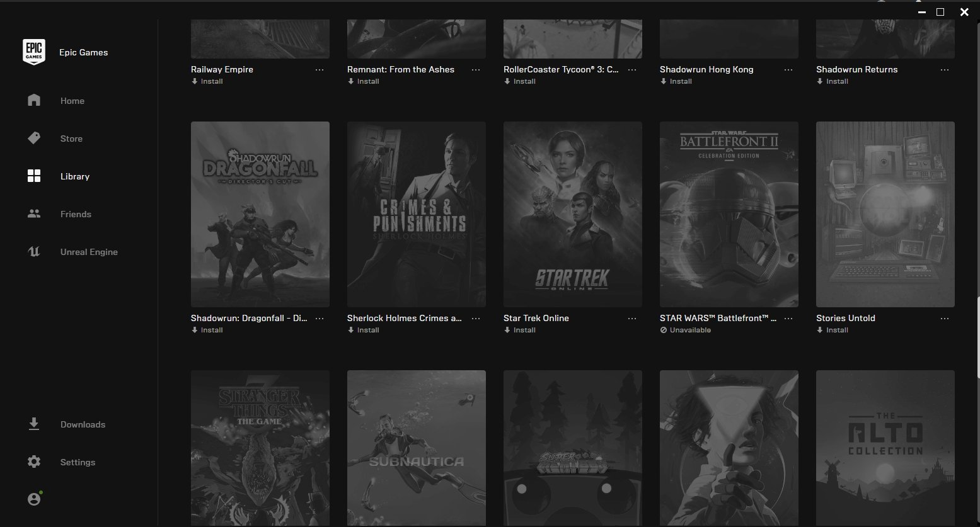Open the ellipsis menu for STAR WARS Battlefront
The height and width of the screenshot is (527, 980).
(x=788, y=319)
